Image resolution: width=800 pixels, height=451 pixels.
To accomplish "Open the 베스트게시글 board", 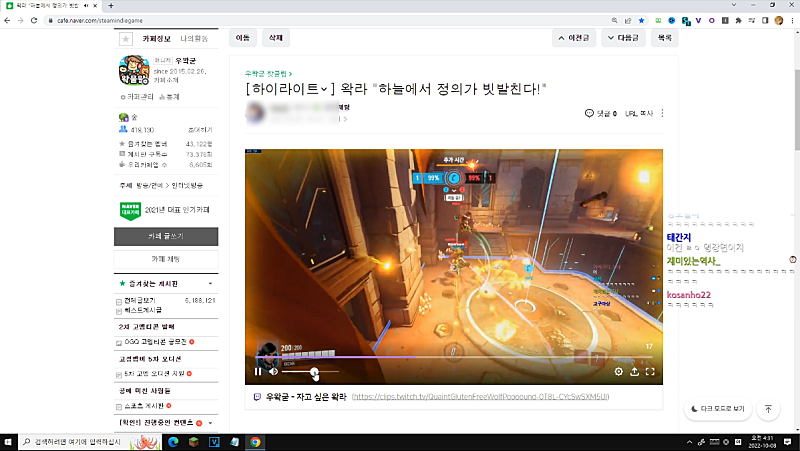I will pyautogui.click(x=143, y=310).
